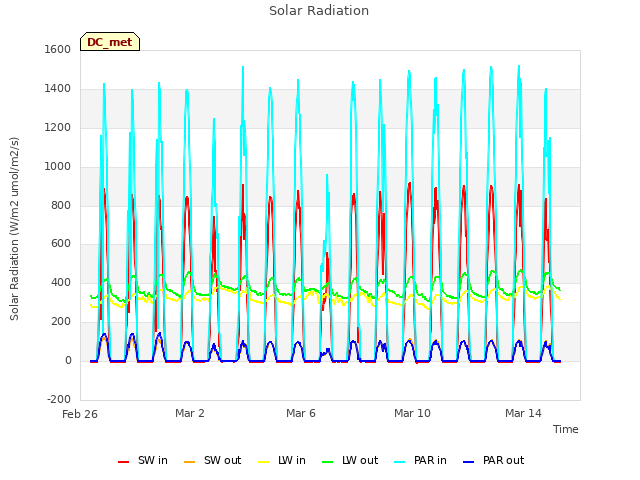Click the green LW out legend swatch
640x480 pixels.
click(328, 462)
